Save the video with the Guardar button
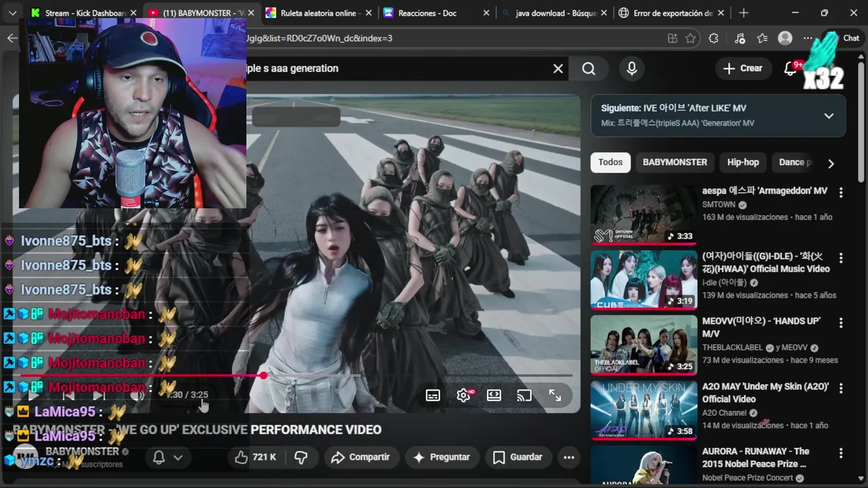Viewport: 868px width, 488px height. 517,457
